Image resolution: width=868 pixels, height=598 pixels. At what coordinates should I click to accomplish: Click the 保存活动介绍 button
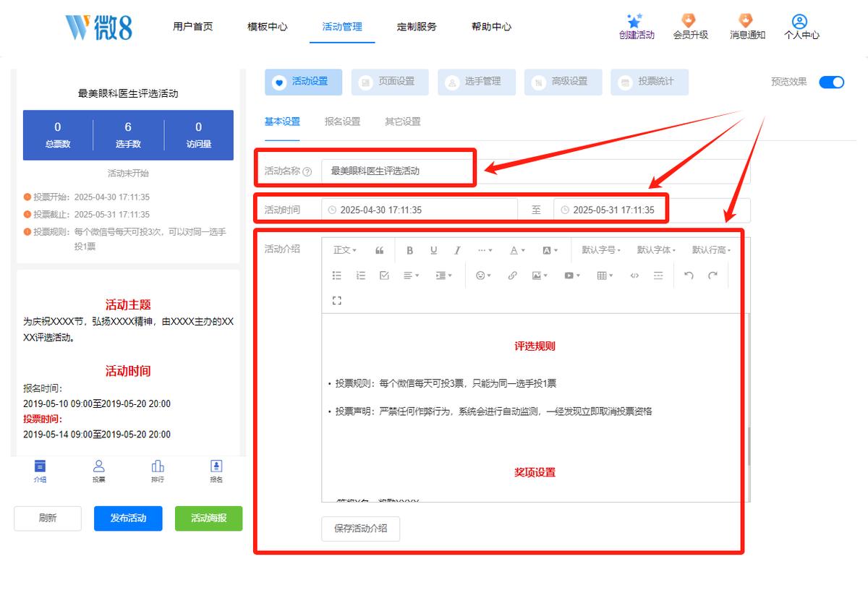pyautogui.click(x=360, y=529)
